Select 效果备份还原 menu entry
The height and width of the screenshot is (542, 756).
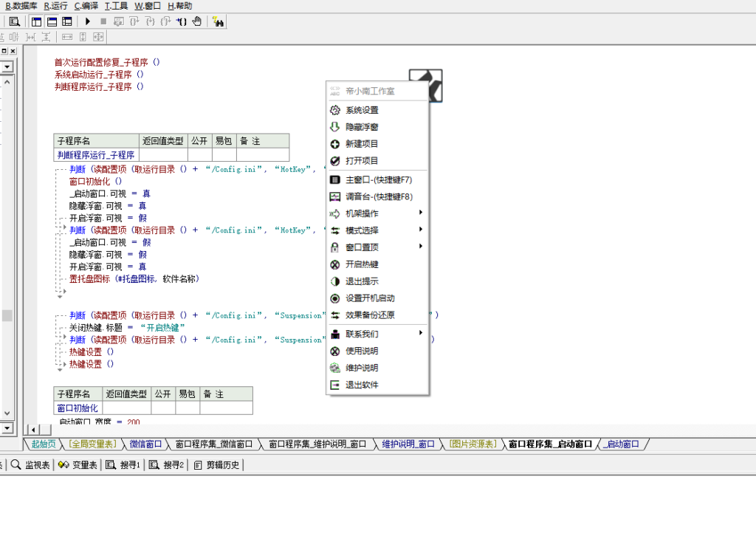tap(377, 315)
